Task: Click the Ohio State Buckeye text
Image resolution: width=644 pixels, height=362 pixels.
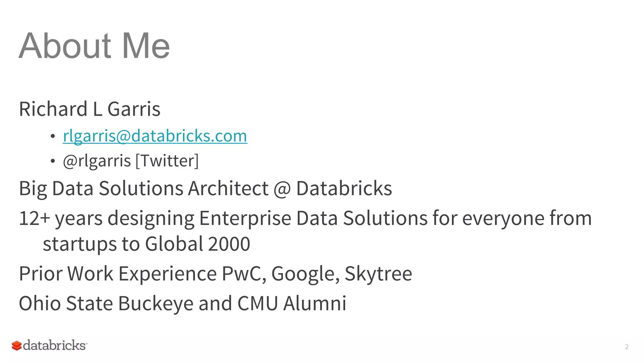Action: click(106, 303)
